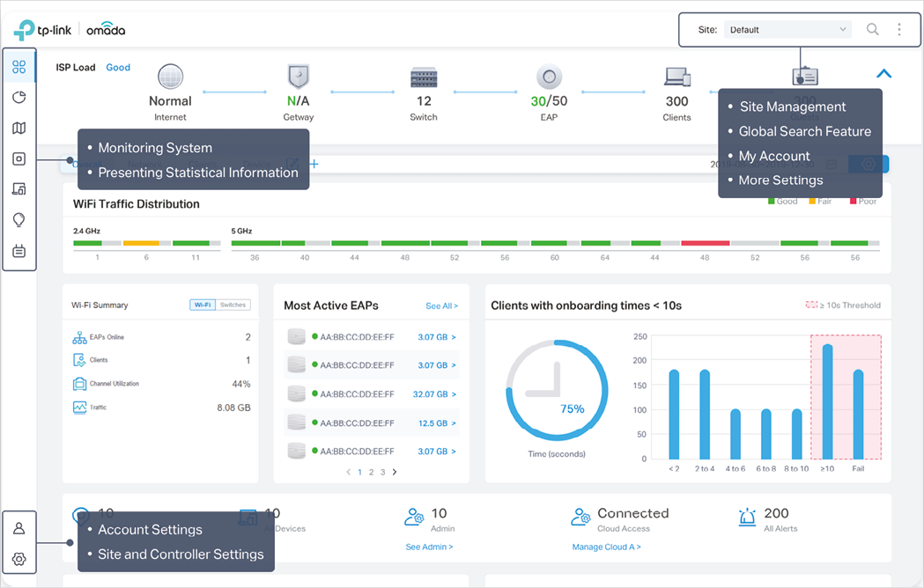Image resolution: width=924 pixels, height=588 pixels.
Task: Open the Manage Cloud A link
Action: point(606,547)
